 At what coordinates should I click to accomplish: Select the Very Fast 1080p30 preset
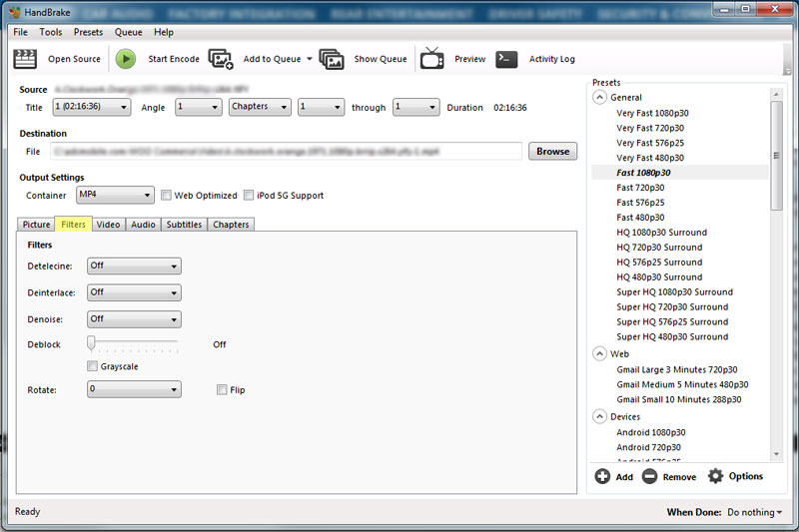(652, 113)
